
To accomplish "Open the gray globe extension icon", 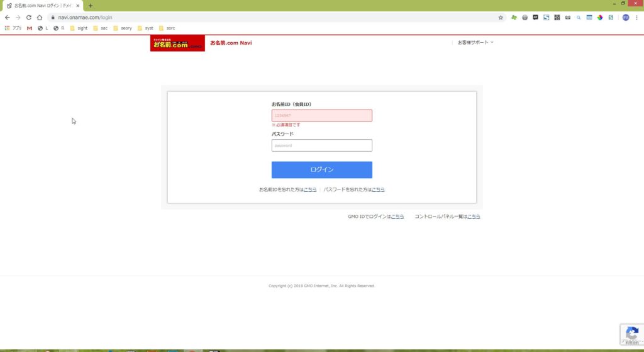I will (x=525, y=17).
